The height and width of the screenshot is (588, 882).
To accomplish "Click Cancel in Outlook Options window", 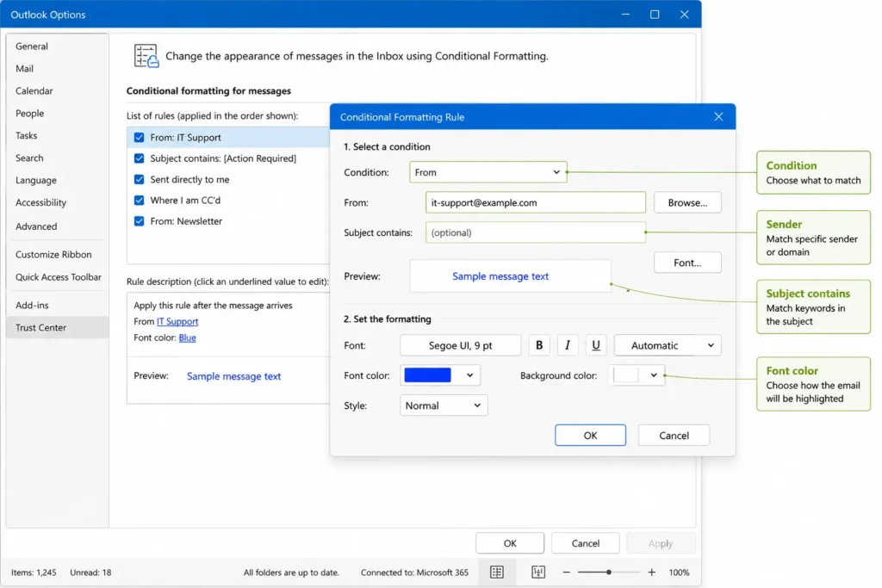I will [x=586, y=543].
